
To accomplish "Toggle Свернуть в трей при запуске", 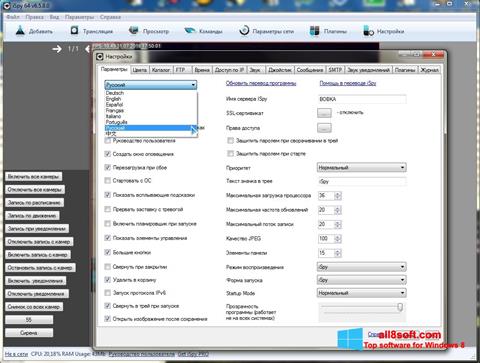I will coord(107,306).
